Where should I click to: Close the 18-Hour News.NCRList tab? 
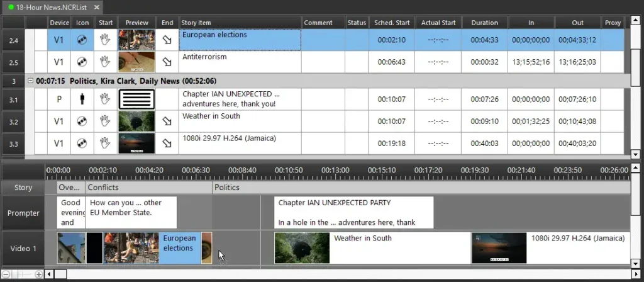(96, 7)
